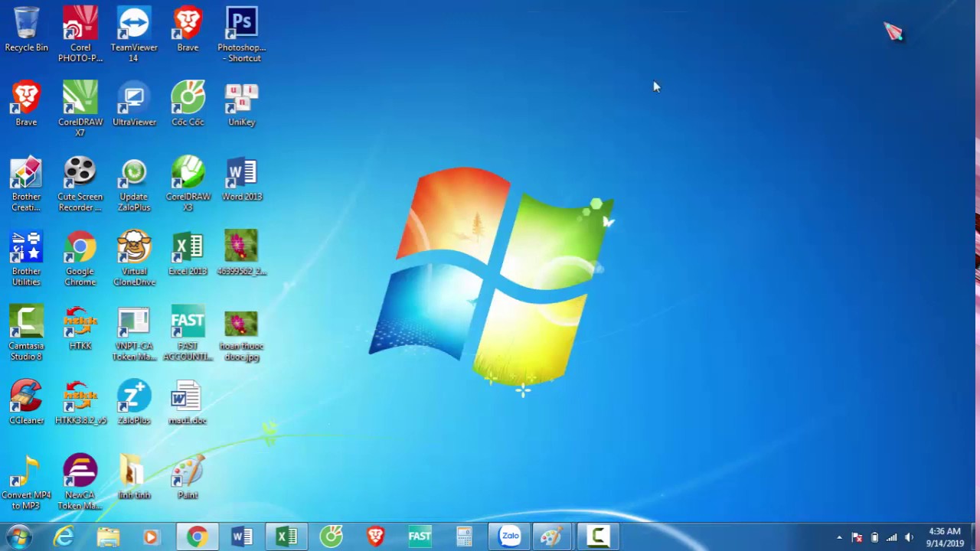Viewport: 980px width, 551px height.
Task: Open the Windows Start menu orb
Action: (18, 536)
